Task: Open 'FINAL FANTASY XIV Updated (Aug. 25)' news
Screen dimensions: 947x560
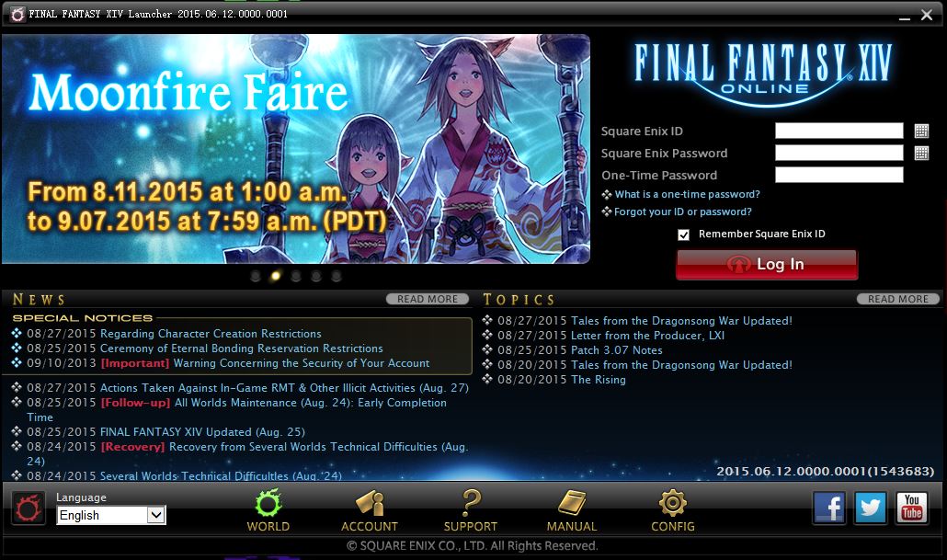Action: tap(202, 432)
